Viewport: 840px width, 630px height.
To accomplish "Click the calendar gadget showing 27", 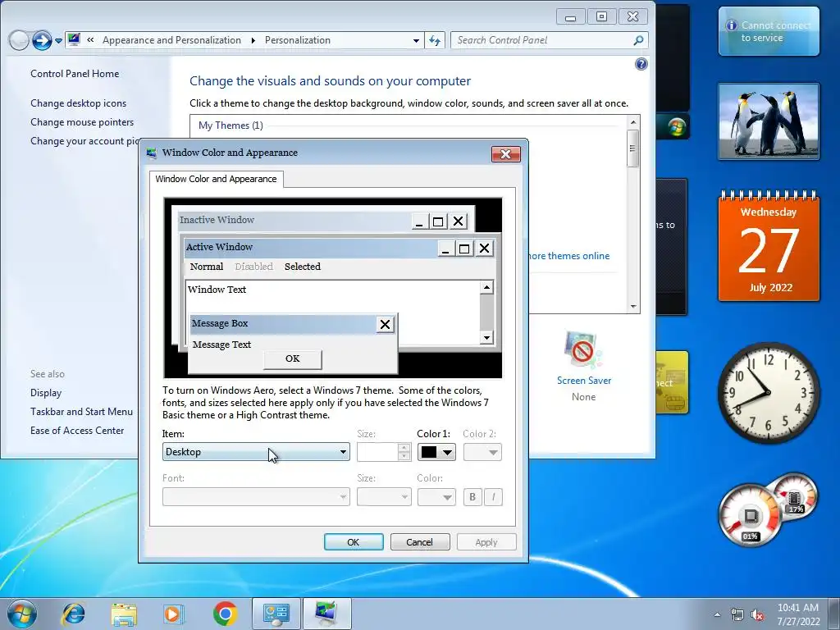I will tap(768, 246).
